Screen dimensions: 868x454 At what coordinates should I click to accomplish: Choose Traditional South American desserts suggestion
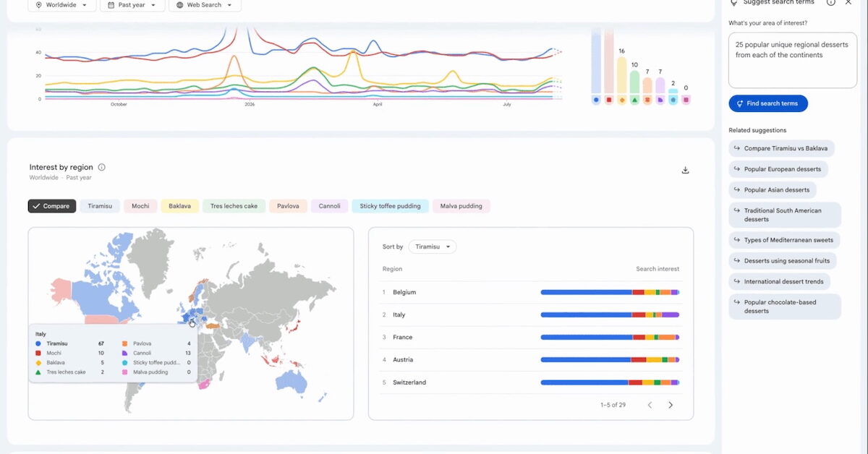(x=785, y=215)
